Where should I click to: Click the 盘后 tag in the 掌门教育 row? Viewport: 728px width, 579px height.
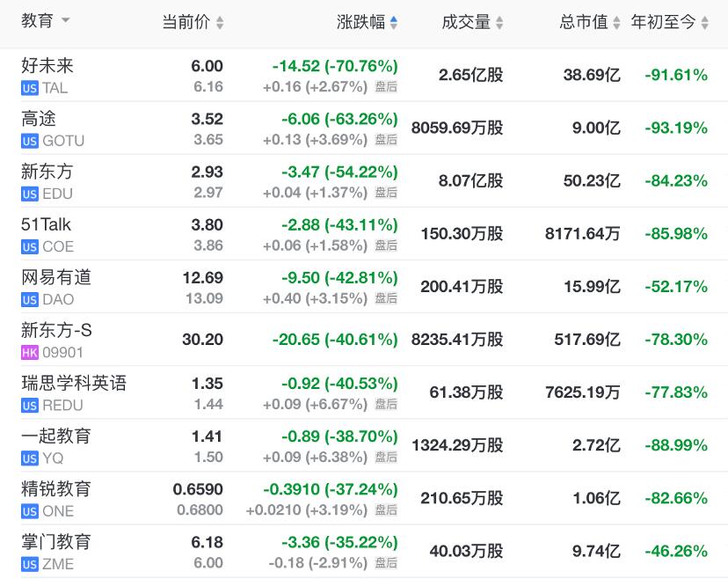[x=386, y=563]
